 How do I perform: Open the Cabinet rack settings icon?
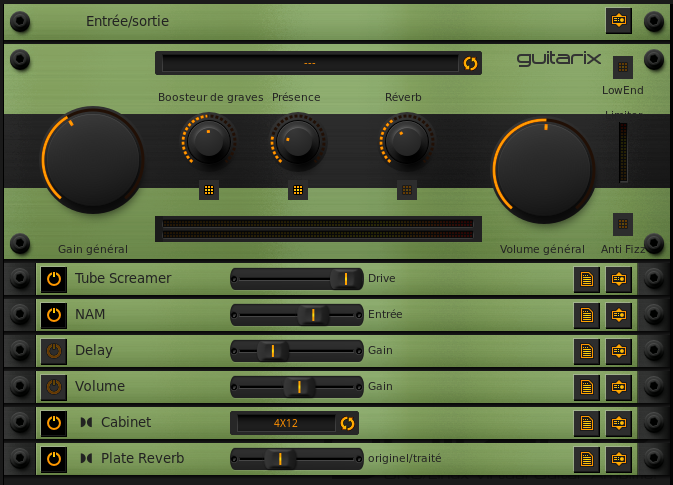[618, 423]
